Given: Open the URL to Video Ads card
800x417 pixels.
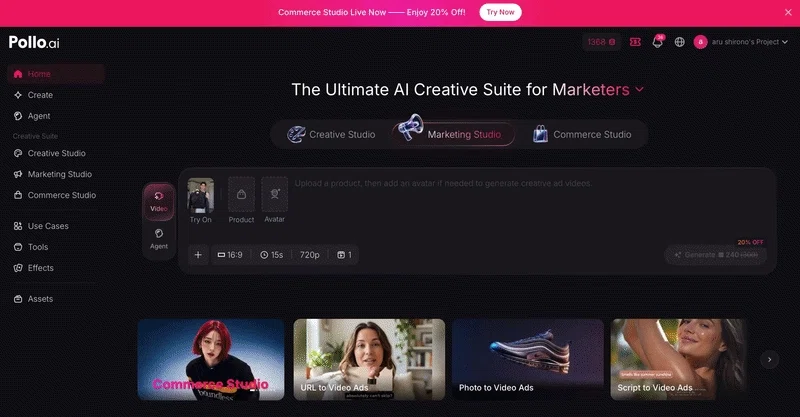Looking at the screenshot, I should [369, 359].
